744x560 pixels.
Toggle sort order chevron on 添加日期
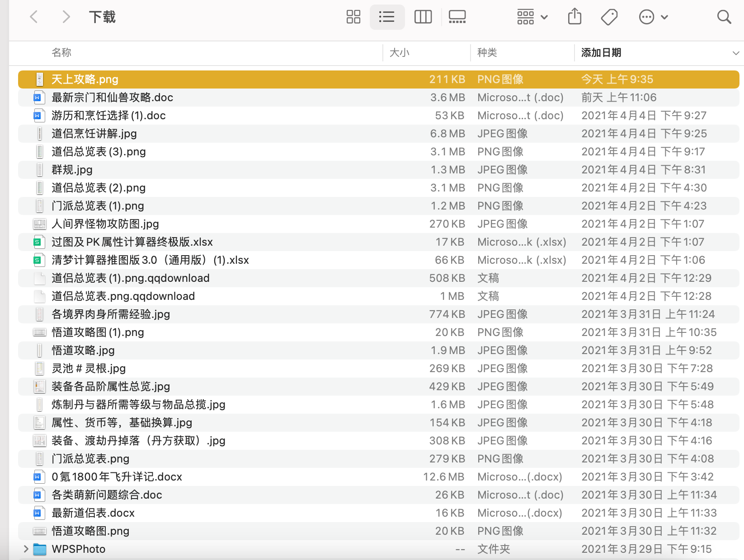click(x=736, y=53)
